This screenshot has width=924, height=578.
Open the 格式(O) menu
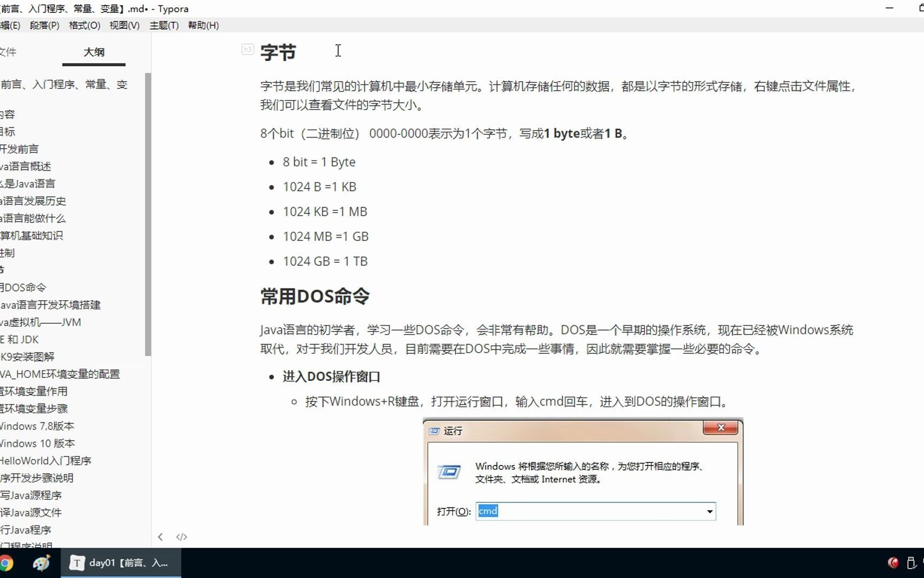(x=84, y=25)
